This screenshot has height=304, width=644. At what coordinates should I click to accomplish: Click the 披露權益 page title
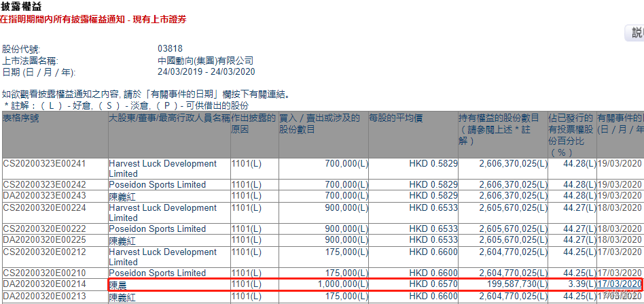pos(20,6)
